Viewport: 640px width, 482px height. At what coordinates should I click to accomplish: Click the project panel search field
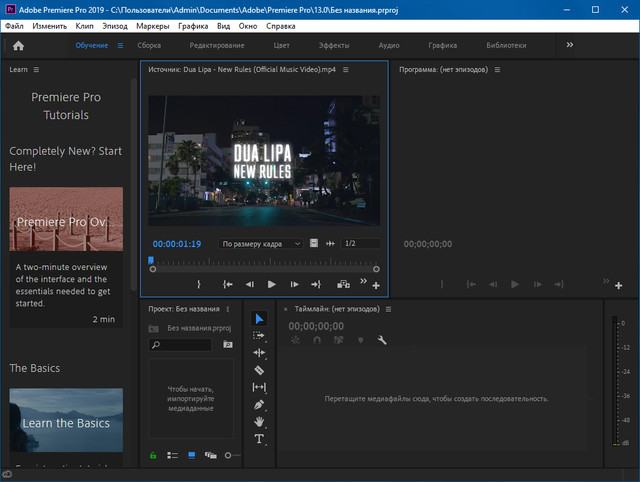coord(185,345)
